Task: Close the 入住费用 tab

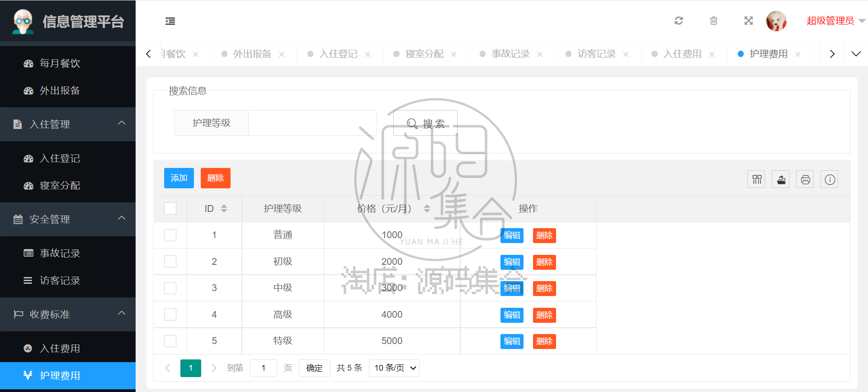Action: point(712,54)
